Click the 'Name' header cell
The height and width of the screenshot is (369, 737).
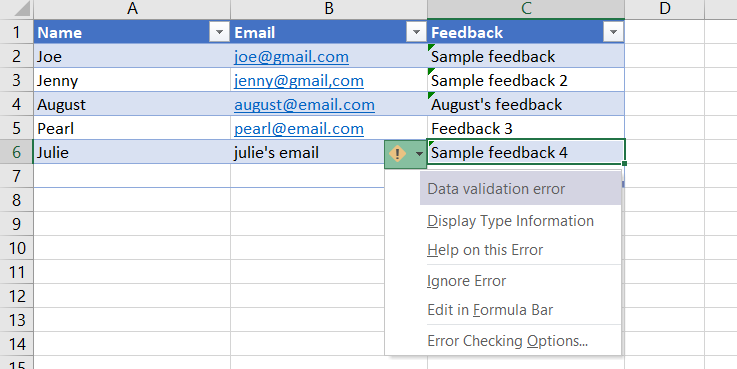[132, 32]
